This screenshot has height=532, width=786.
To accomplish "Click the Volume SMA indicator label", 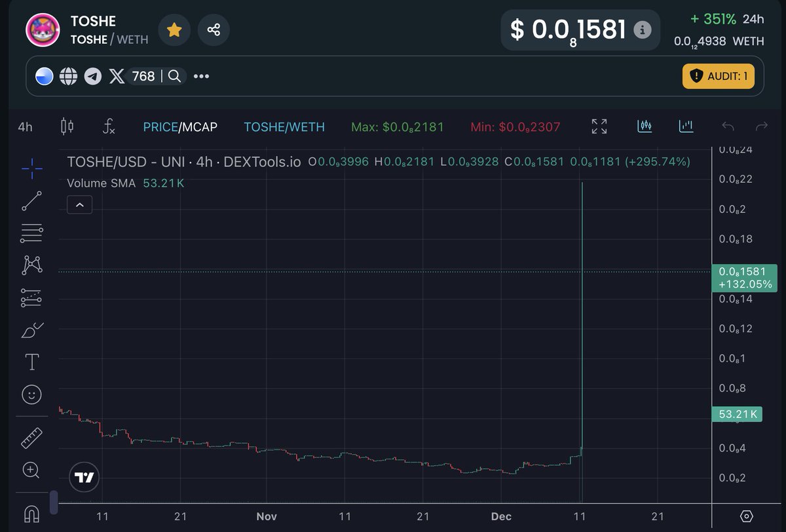I will [x=102, y=183].
